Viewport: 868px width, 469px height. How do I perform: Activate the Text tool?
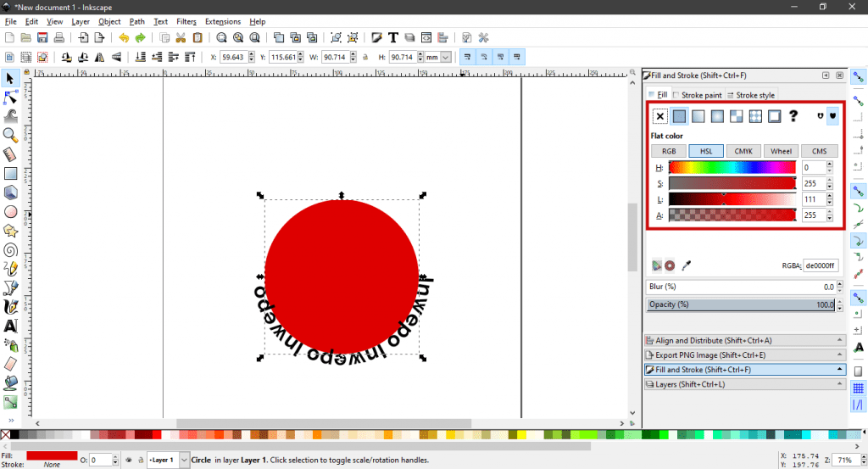11,326
